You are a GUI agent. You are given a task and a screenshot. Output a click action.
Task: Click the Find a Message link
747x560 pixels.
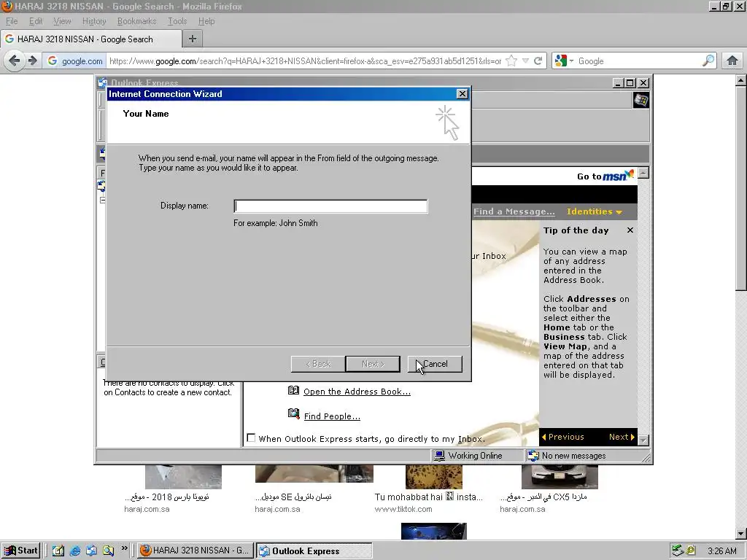pyautogui.click(x=514, y=212)
